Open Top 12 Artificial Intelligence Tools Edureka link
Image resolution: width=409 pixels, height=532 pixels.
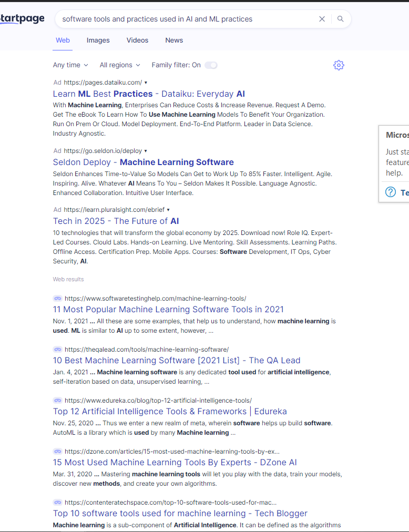pyautogui.click(x=170, y=411)
